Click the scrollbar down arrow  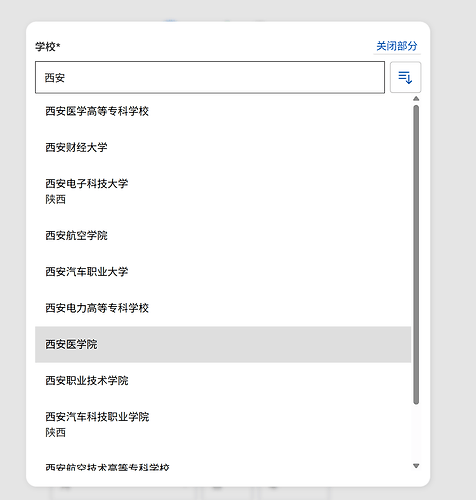click(x=416, y=466)
